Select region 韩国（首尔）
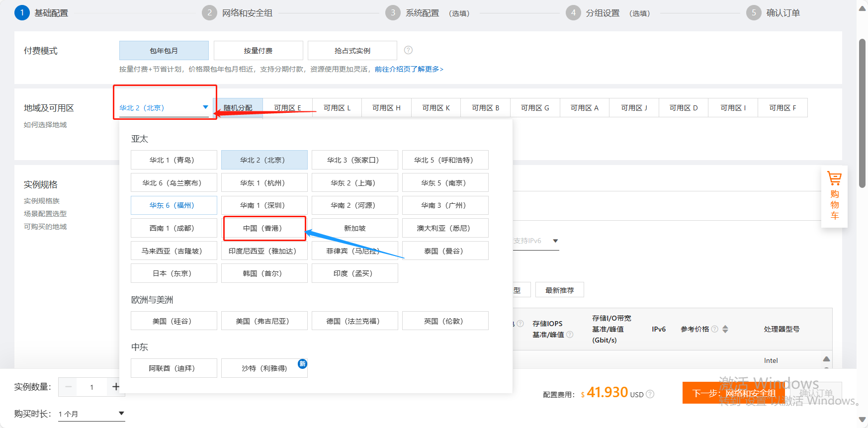 point(264,273)
